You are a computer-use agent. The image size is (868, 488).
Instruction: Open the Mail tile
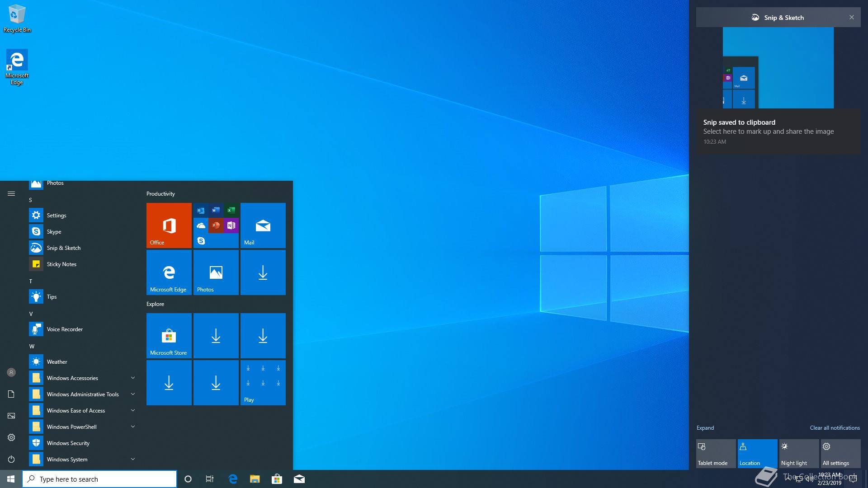(x=263, y=225)
